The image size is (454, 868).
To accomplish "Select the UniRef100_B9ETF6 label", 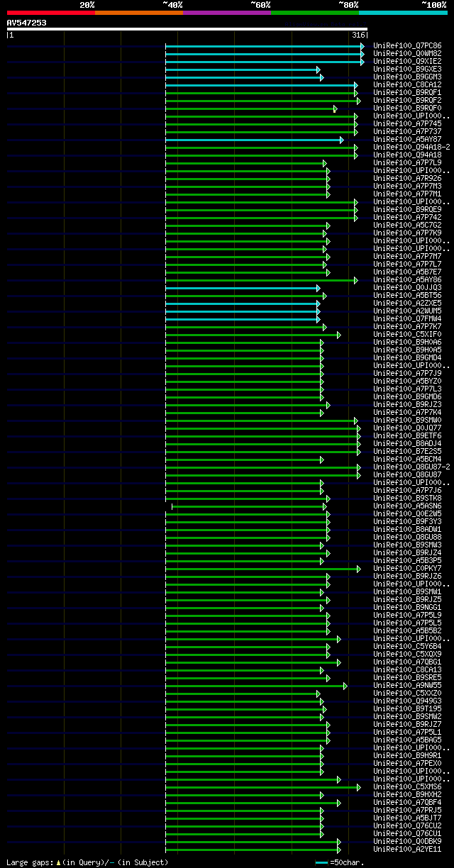I will point(407,435).
